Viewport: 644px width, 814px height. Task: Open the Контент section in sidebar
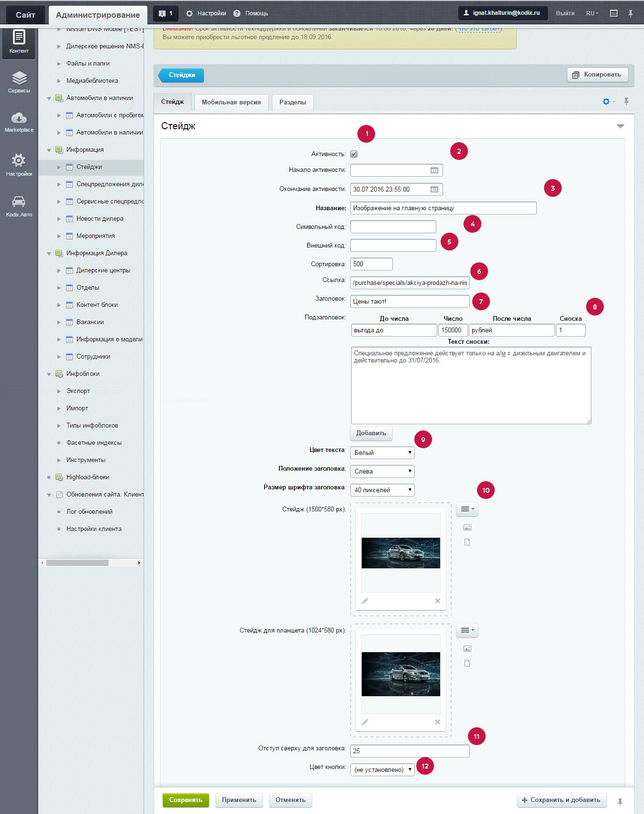(19, 43)
